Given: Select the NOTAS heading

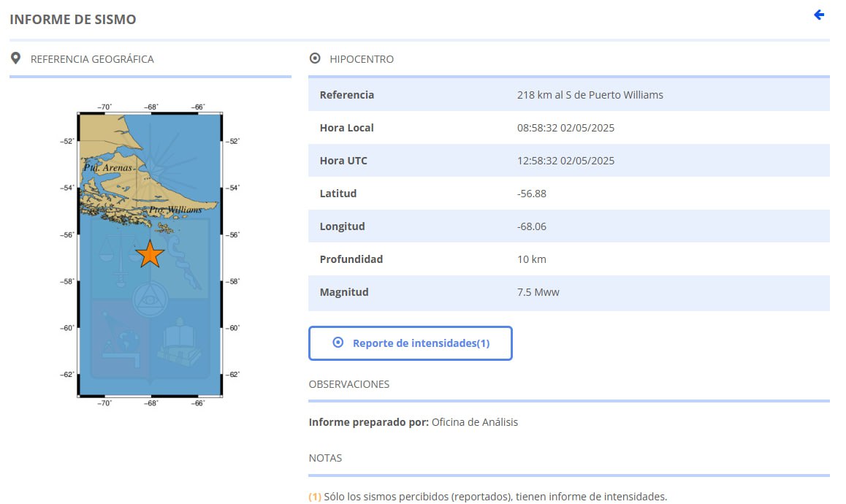Looking at the screenshot, I should pyautogui.click(x=325, y=458).
